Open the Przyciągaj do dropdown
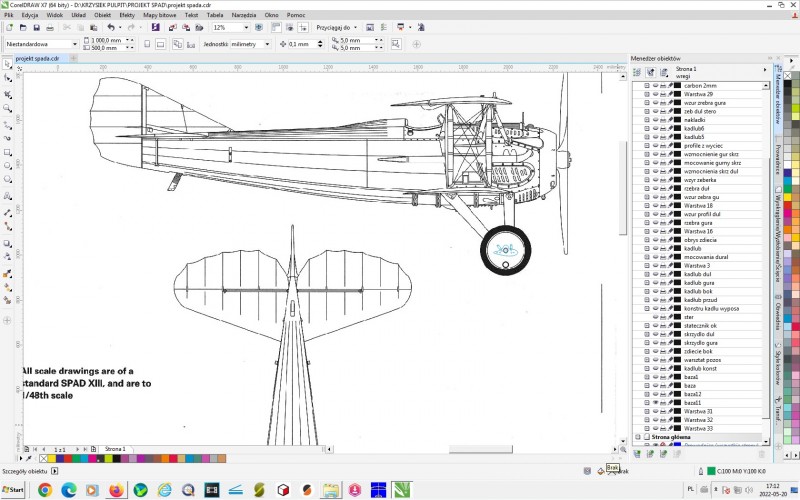The image size is (800, 500). pyautogui.click(x=356, y=28)
